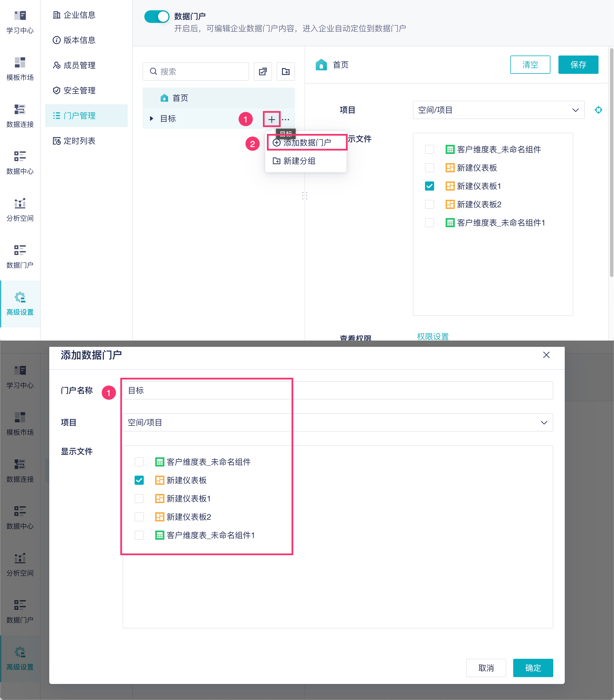The image size is (614, 700).
Task: Close the 添加数据门户 dialog
Action: tap(546, 355)
